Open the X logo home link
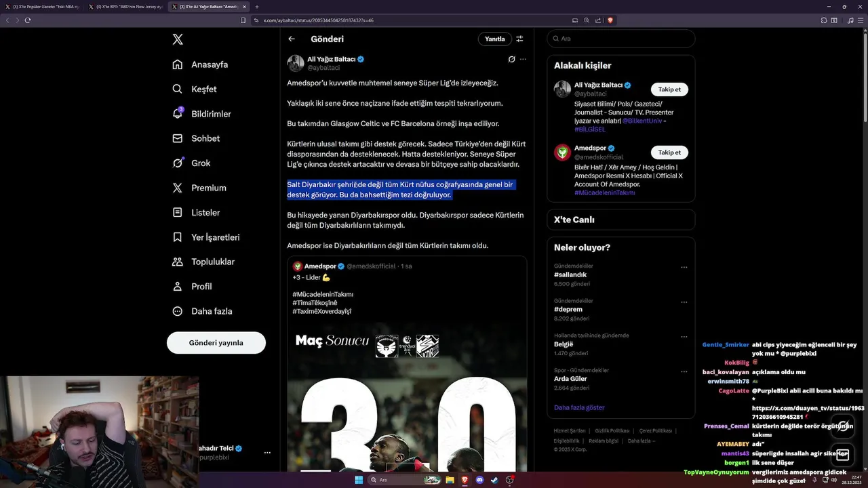This screenshot has width=868, height=488. click(178, 39)
